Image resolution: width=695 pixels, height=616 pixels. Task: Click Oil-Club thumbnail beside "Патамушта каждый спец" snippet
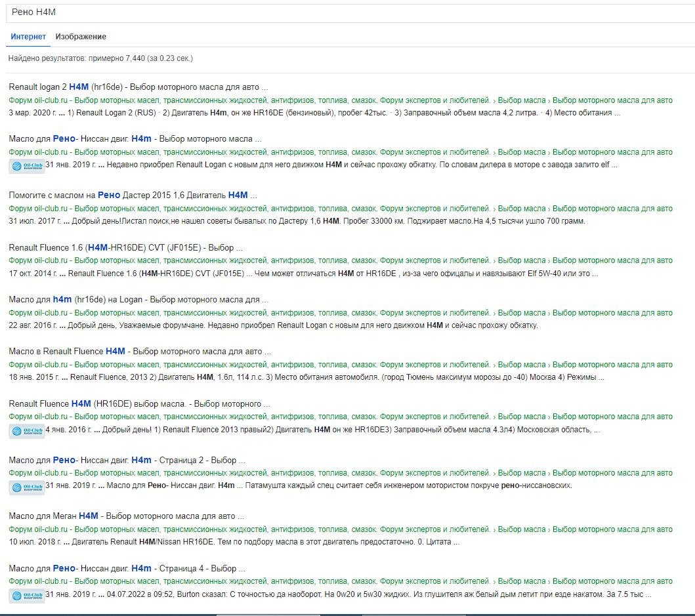27,487
